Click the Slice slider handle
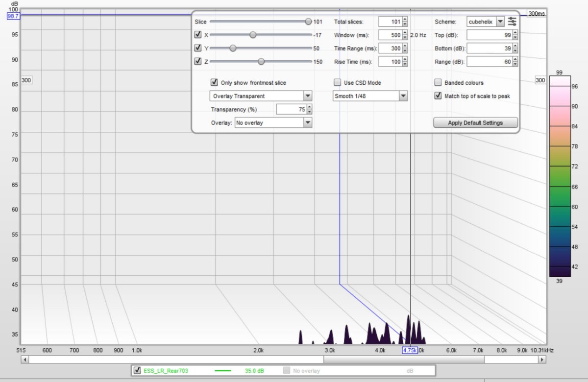The image size is (588, 382). (x=308, y=22)
